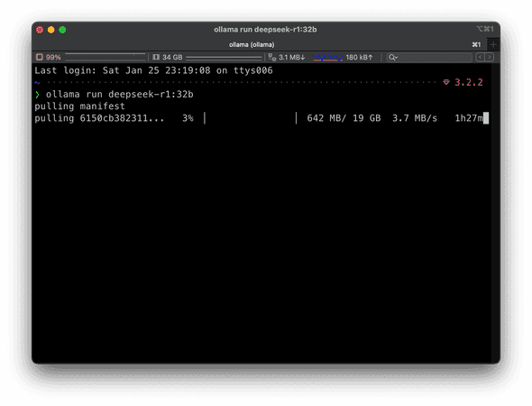Click the green prompt arrow character
Image resolution: width=532 pixels, height=406 pixels.
(37, 95)
